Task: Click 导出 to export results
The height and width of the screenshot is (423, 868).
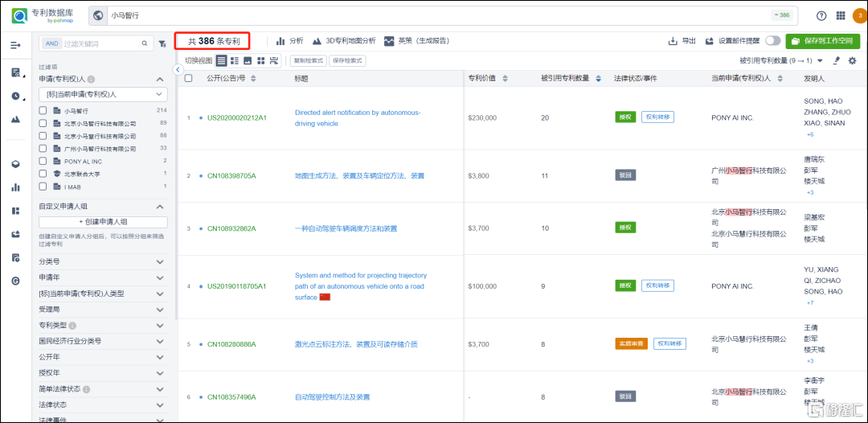Action: (x=682, y=41)
